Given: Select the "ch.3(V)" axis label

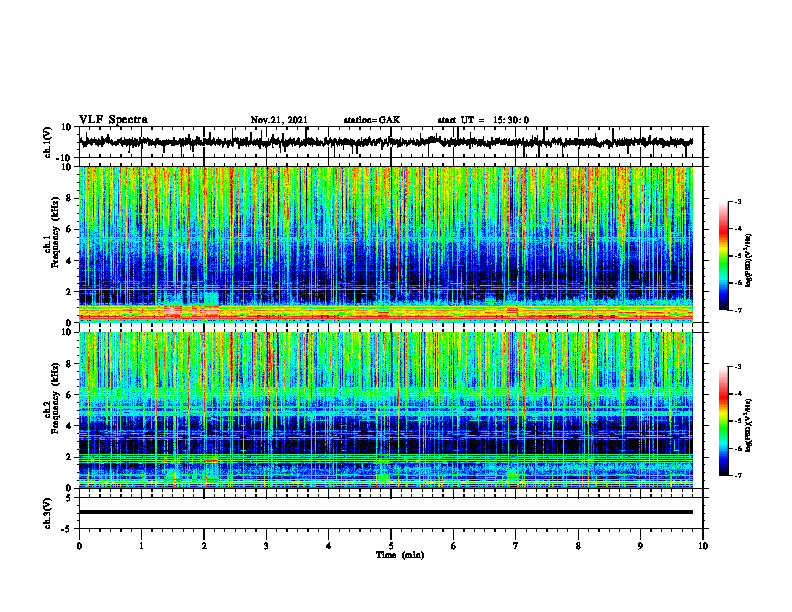Looking at the screenshot, I should pos(48,513).
